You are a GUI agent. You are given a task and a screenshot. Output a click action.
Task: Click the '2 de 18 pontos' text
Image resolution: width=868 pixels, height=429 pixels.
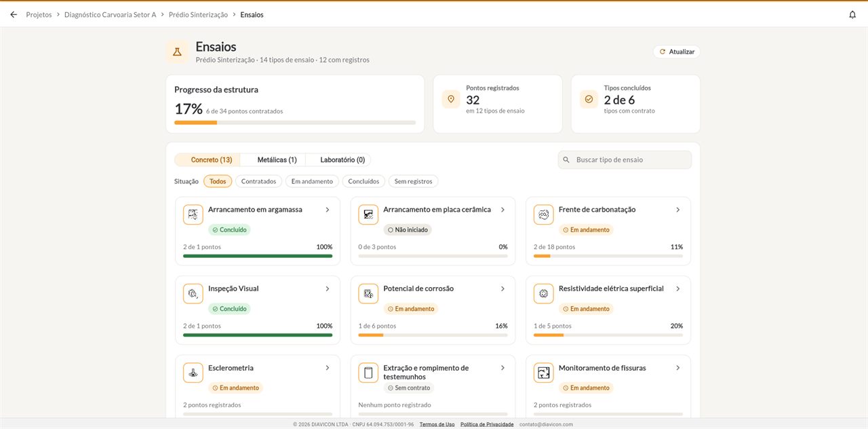click(x=554, y=247)
